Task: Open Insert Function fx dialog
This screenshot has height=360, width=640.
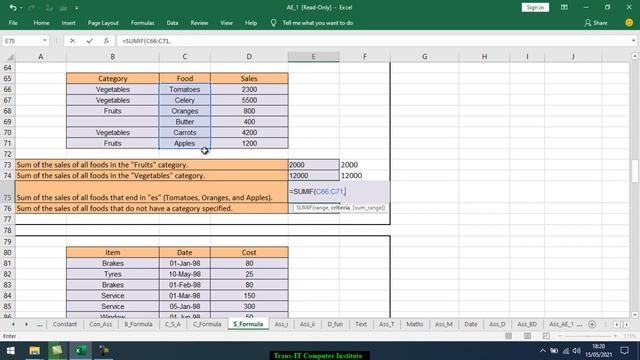Action: [x=106, y=41]
